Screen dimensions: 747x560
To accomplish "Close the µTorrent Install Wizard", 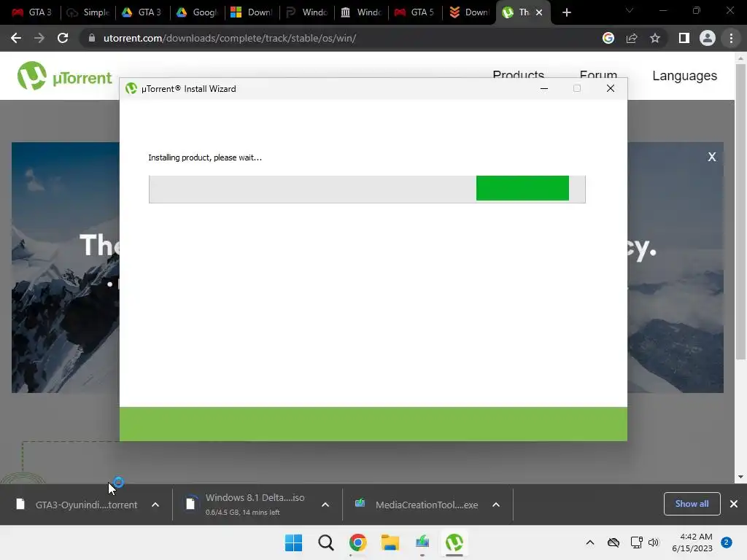I will 611,88.
